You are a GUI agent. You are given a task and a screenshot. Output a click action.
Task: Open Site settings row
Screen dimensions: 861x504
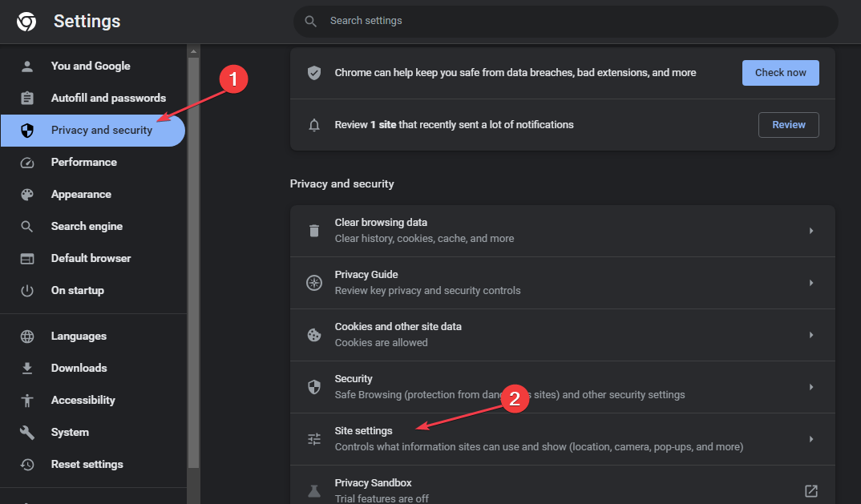coord(562,439)
